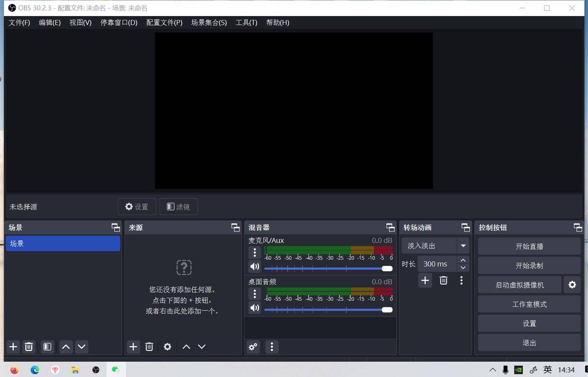Mute the 桌面音频 speaker icon
Image resolution: width=588 pixels, height=377 pixels.
pyautogui.click(x=255, y=308)
